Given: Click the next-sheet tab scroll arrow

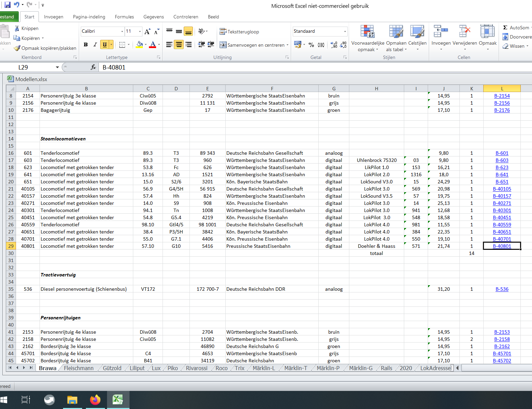Looking at the screenshot, I should [x=24, y=368].
